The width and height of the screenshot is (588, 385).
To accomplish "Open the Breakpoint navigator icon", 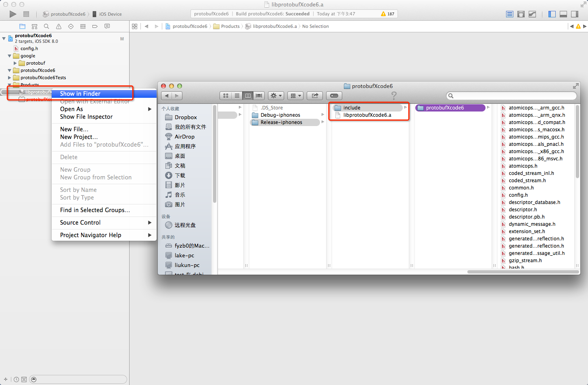I will 95,26.
